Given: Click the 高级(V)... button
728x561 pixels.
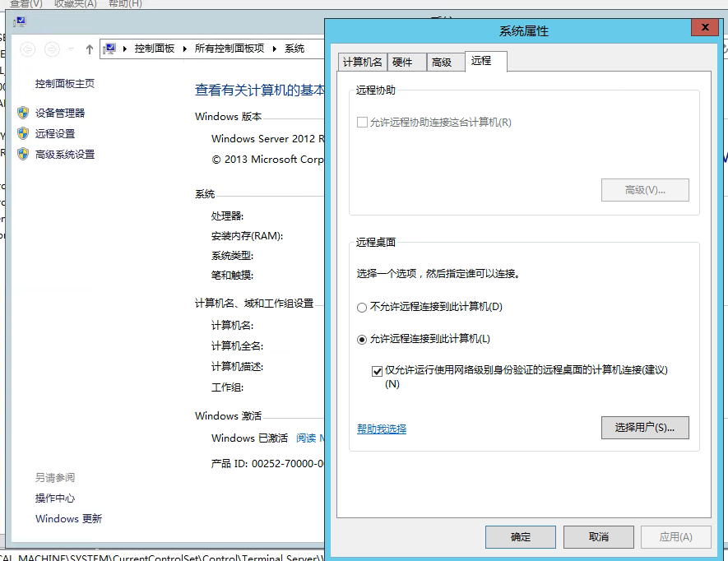Looking at the screenshot, I should point(645,190).
